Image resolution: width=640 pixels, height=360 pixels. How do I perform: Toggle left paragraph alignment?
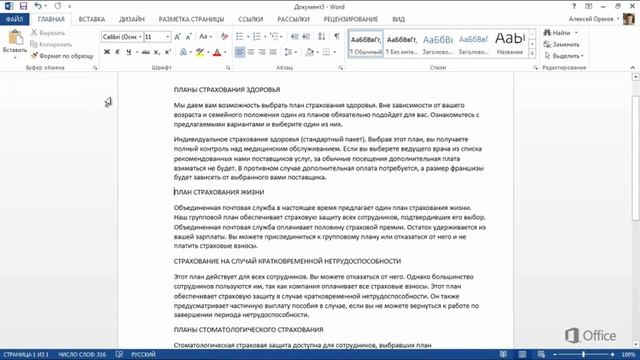[240, 52]
